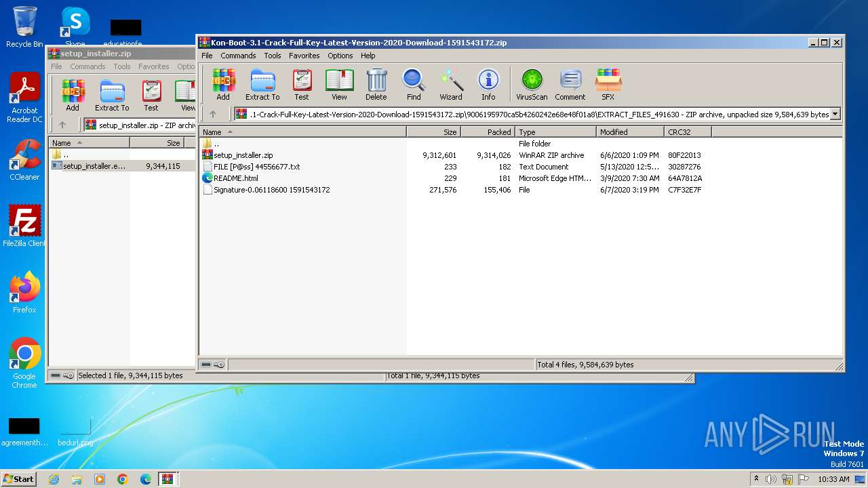Image resolution: width=868 pixels, height=488 pixels.
Task: Open CCleaner desktop shortcut
Action: (24, 160)
